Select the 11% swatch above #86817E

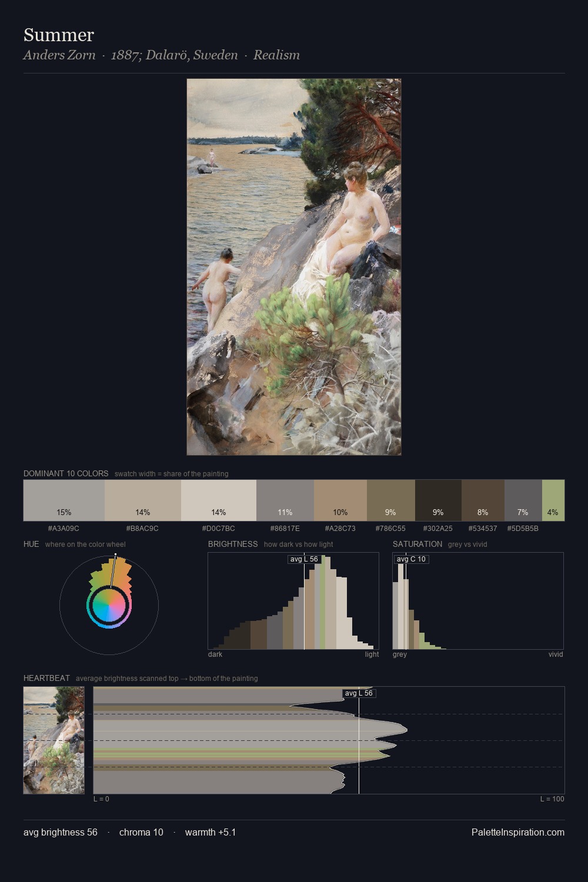tap(285, 500)
